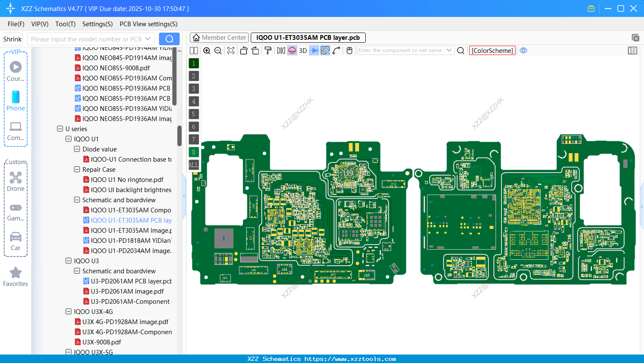Open the Tool(T) menu

point(65,24)
